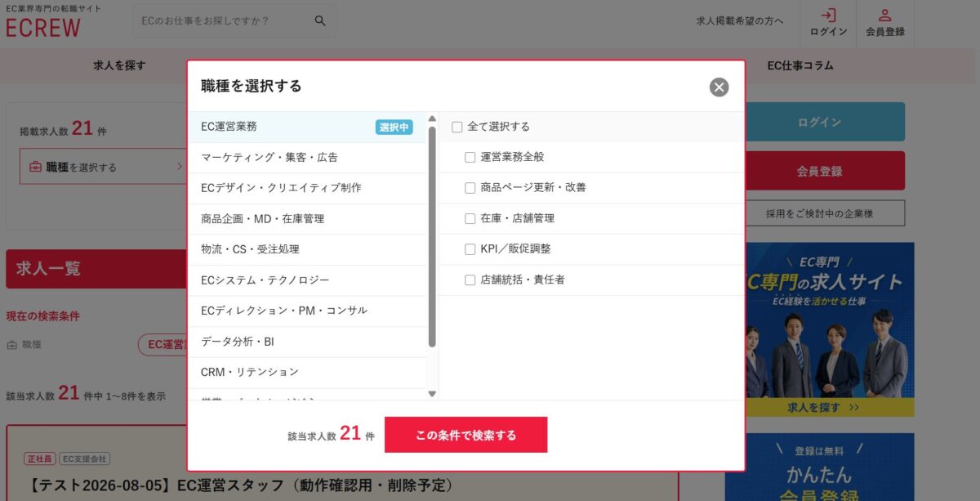This screenshot has width=980, height=501.
Task: Click 現在の検索条件 label
Action: coord(43,316)
